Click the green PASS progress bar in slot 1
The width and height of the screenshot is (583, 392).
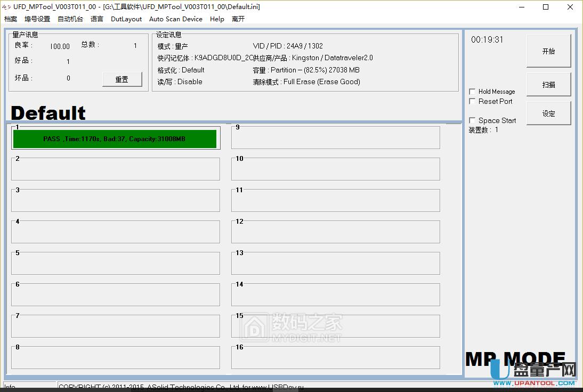click(x=115, y=138)
